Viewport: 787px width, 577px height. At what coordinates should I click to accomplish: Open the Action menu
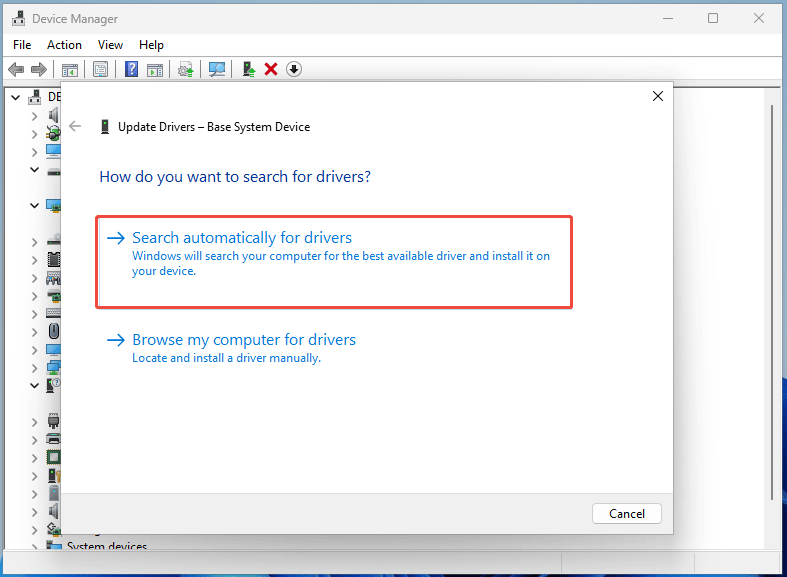tap(64, 45)
